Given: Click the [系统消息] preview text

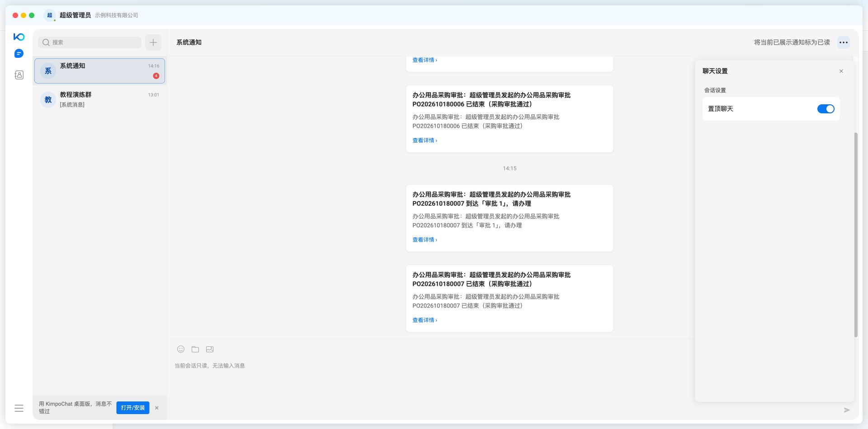Looking at the screenshot, I should (x=72, y=105).
